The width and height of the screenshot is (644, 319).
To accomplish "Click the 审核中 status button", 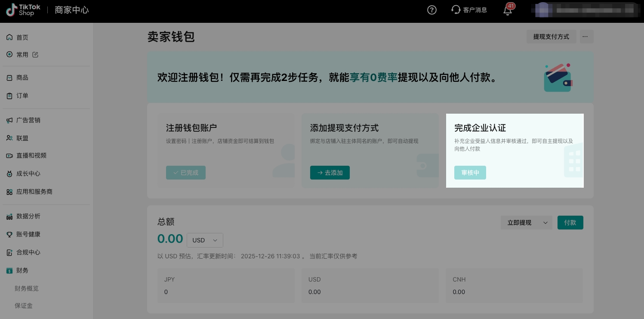I will (470, 173).
